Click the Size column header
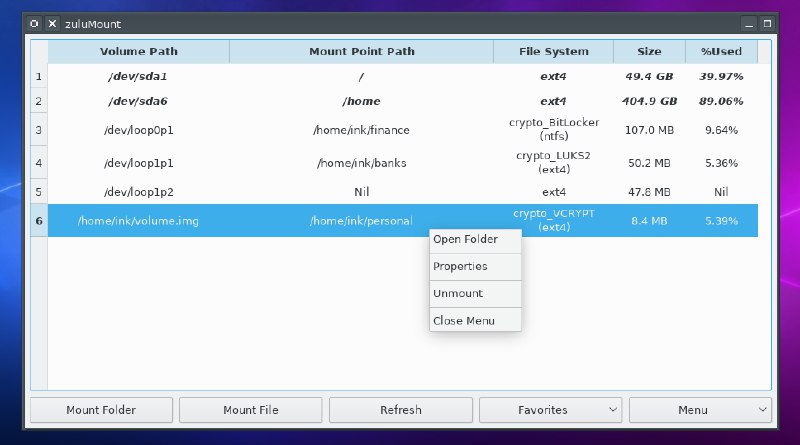 [649, 52]
